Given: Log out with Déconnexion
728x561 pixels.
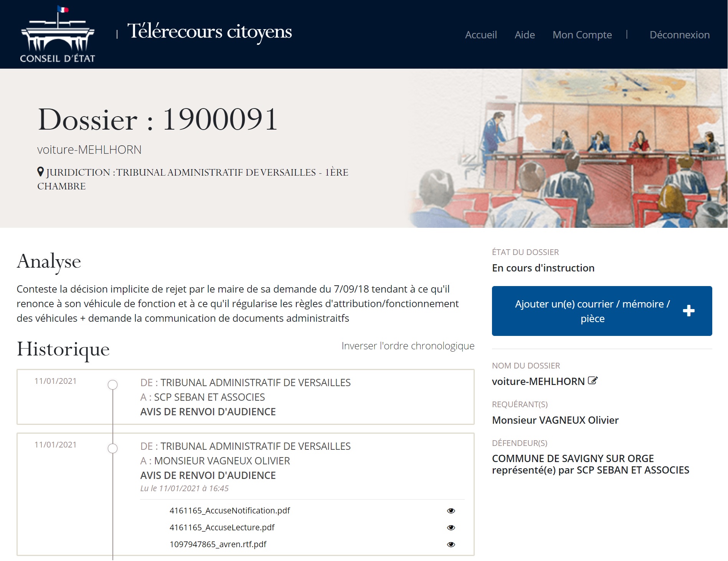Looking at the screenshot, I should (x=679, y=35).
